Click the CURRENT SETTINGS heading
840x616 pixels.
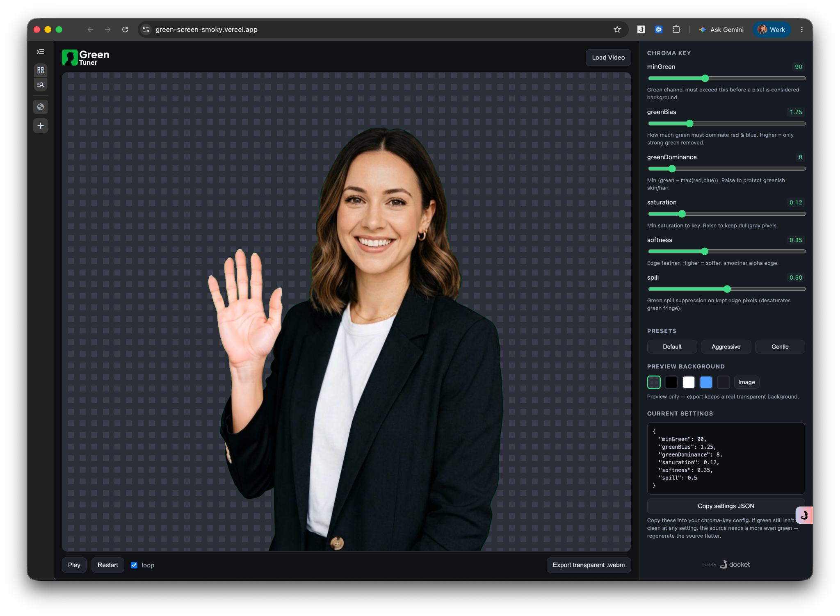click(680, 413)
